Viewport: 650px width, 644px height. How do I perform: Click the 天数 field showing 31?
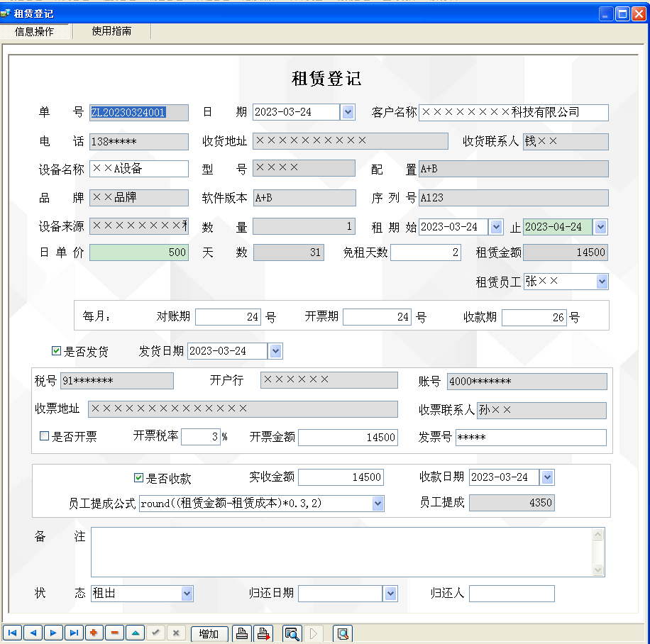[289, 252]
